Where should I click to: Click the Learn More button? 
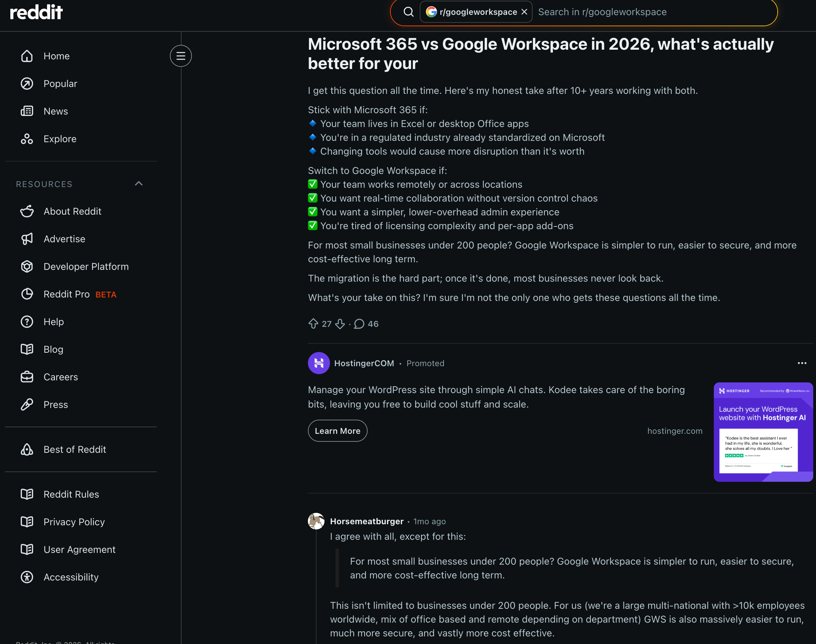(x=338, y=431)
